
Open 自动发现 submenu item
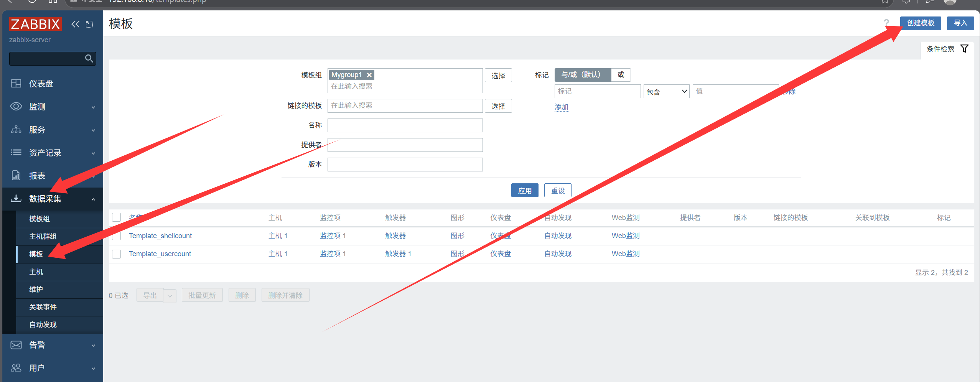tap(59, 324)
